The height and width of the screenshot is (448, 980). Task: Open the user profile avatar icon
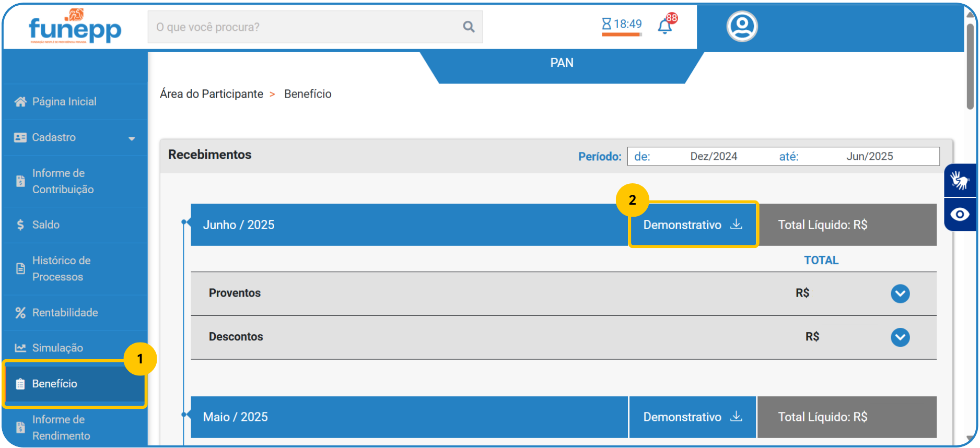[x=742, y=26]
